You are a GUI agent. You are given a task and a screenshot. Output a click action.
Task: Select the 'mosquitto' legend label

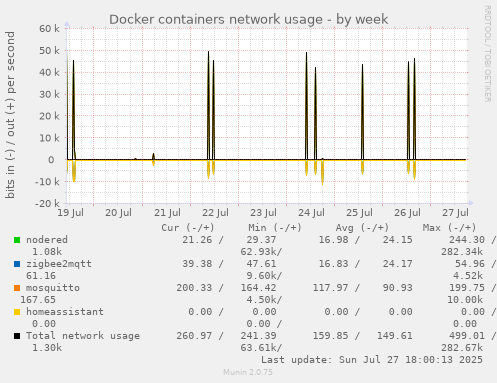(x=53, y=288)
